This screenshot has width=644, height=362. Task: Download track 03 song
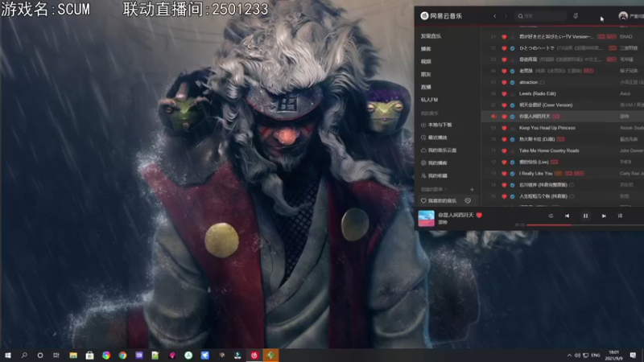(x=513, y=60)
